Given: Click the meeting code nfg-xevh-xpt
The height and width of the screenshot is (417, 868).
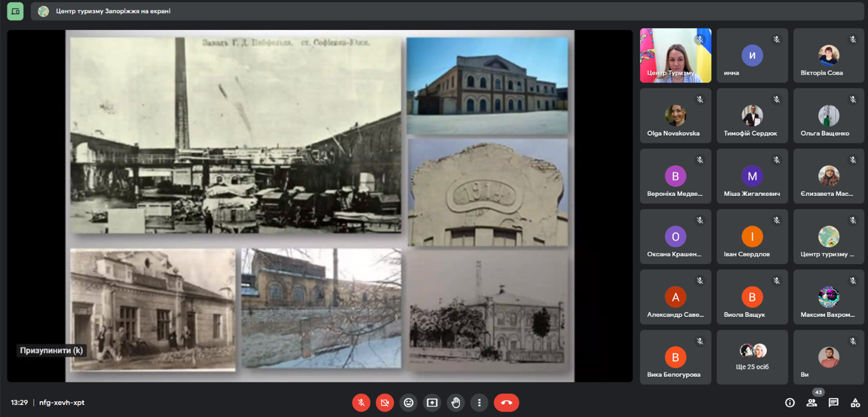Looking at the screenshot, I should (x=62, y=403).
